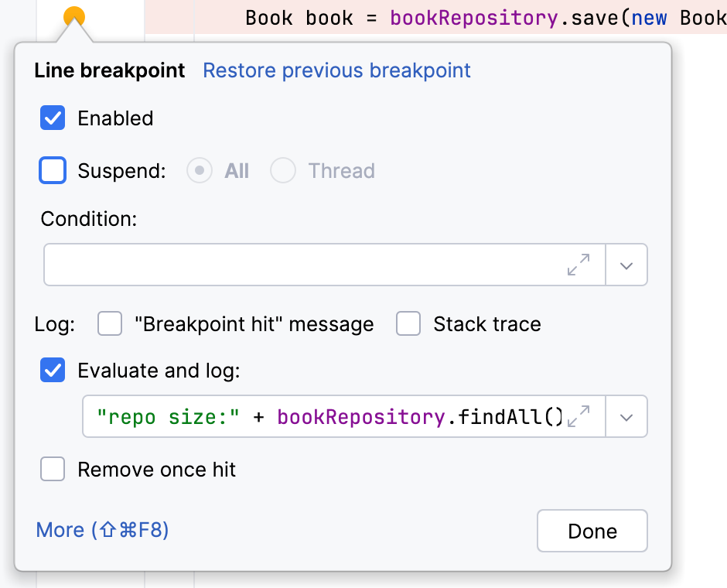Open the Condition history dropdown arrow
Screen dimensions: 727x588
pos(626,265)
